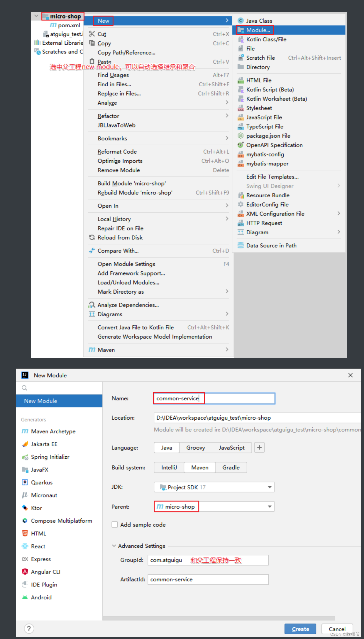Click the Cancel button
The width and height of the screenshot is (364, 639).
[x=337, y=629]
